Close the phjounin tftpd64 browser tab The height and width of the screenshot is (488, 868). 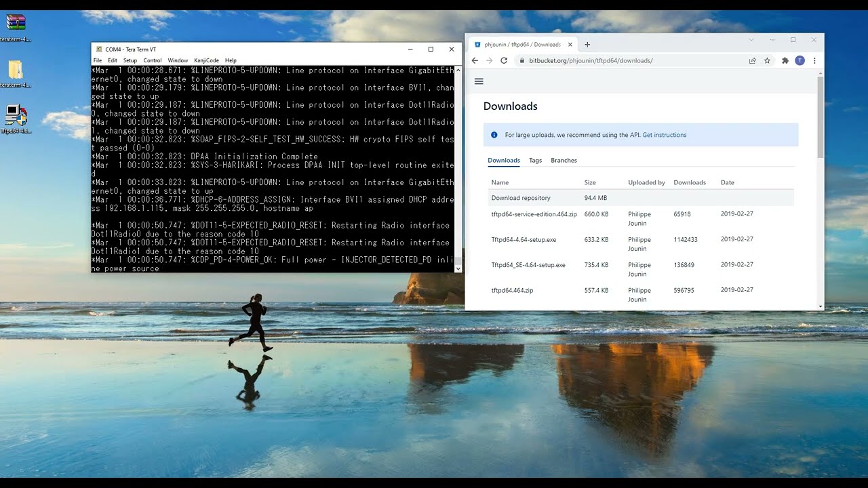(x=570, y=45)
